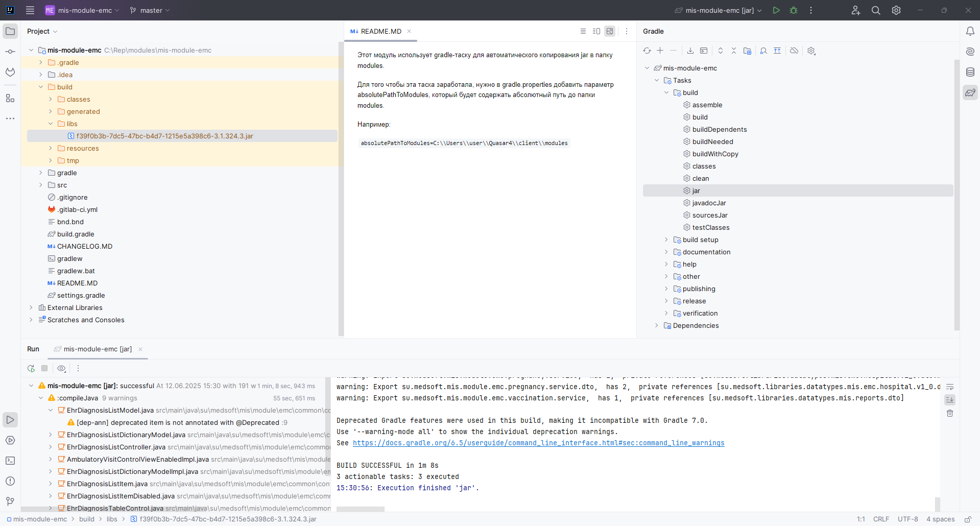Open the docs.gradle.org command line warnings link

pos(538,443)
